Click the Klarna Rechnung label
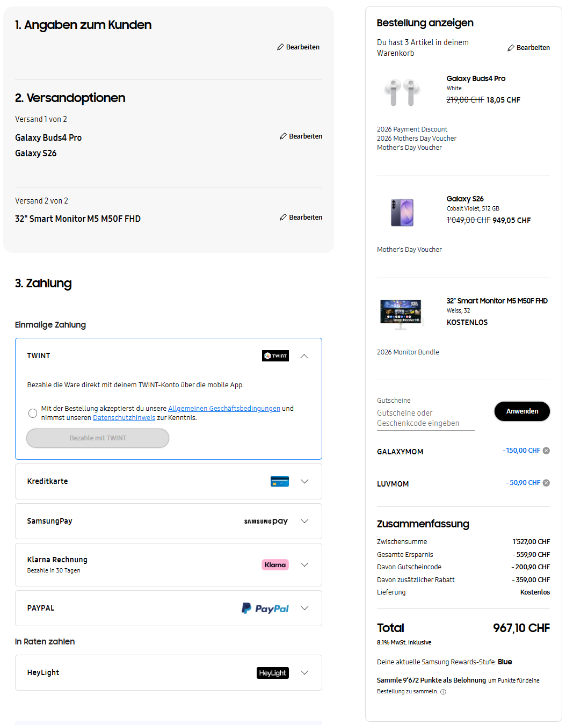Viewport: 588px width, 725px height. pyautogui.click(x=57, y=560)
